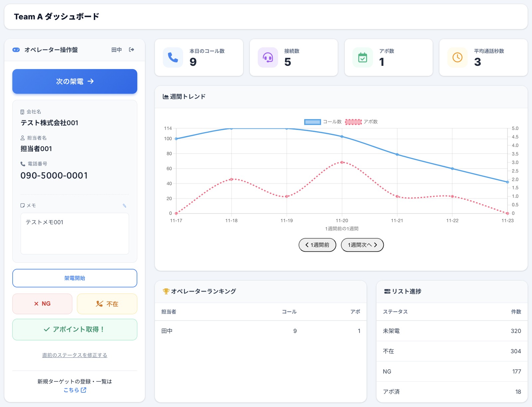Open the こちら target list link
Image resolution: width=532 pixels, height=407 pixels.
(75, 390)
